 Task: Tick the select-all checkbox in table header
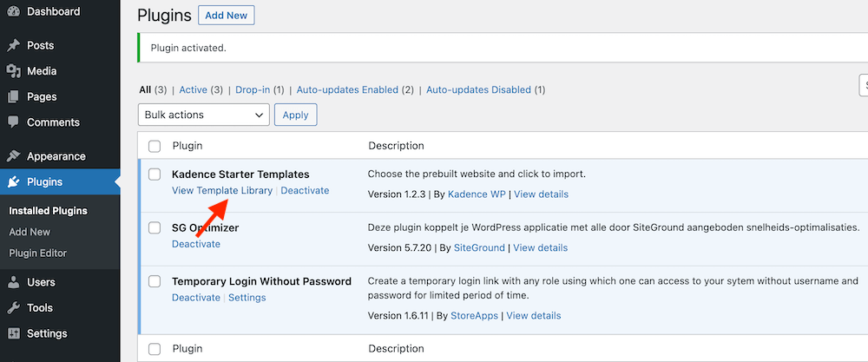(x=155, y=146)
